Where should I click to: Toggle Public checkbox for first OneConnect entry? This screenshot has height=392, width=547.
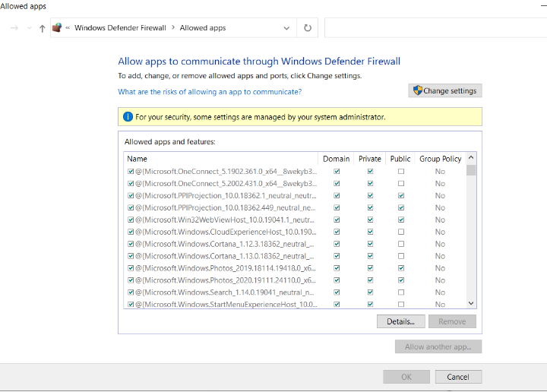(x=400, y=172)
